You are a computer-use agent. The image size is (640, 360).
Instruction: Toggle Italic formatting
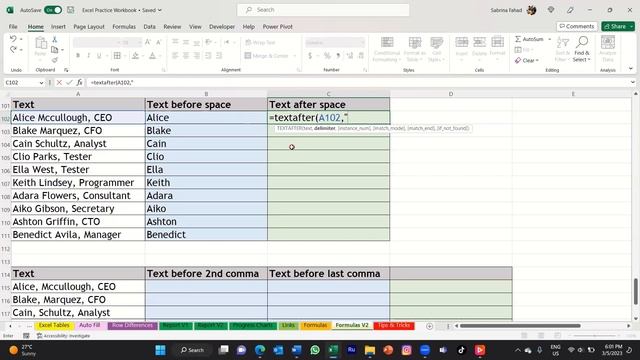pos(88,56)
